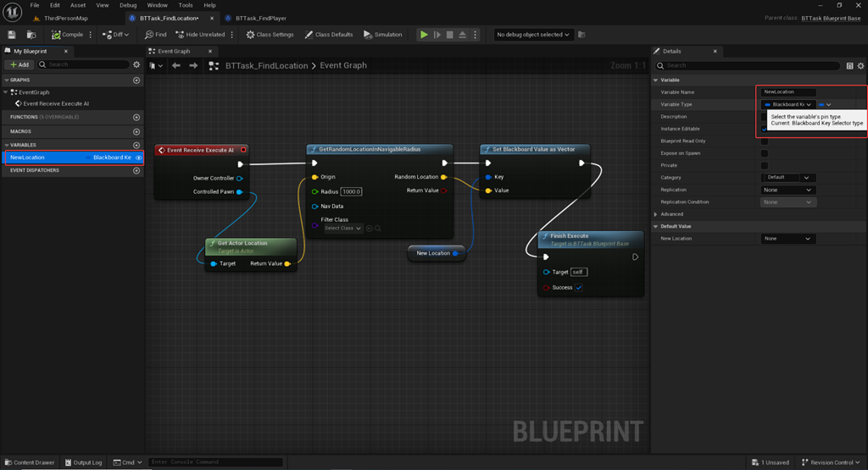Click the Eject icon

point(463,35)
